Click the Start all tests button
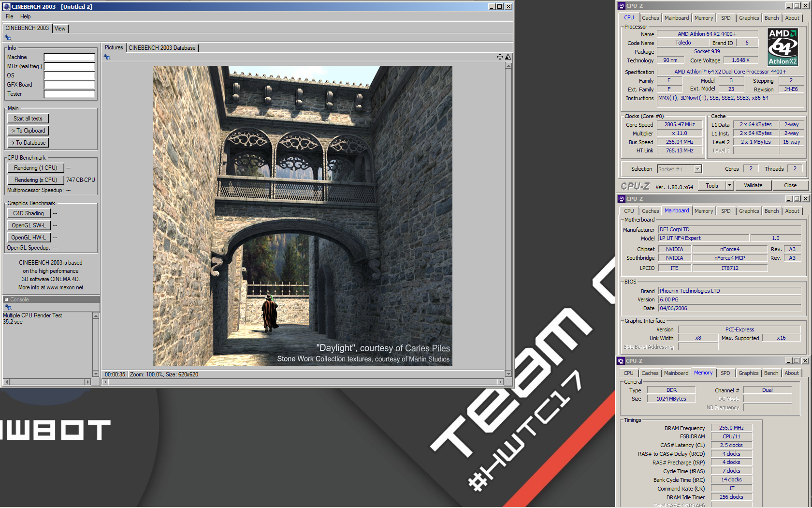This screenshot has width=812, height=508. (x=28, y=119)
